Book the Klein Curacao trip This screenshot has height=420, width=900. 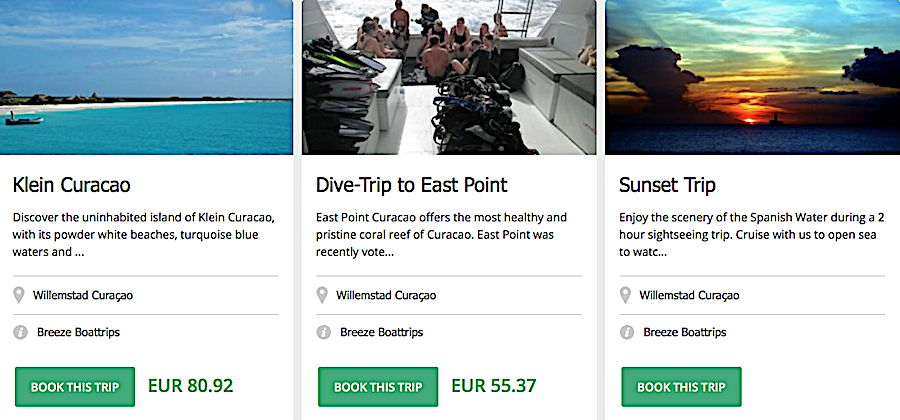tap(75, 386)
